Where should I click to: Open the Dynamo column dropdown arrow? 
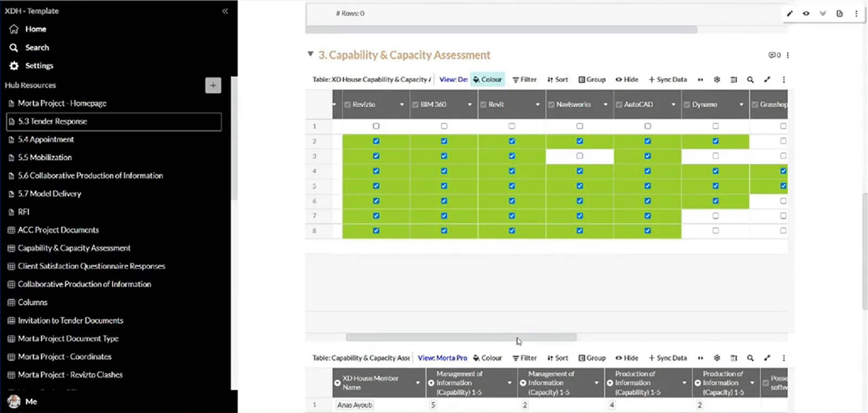pyautogui.click(x=741, y=105)
